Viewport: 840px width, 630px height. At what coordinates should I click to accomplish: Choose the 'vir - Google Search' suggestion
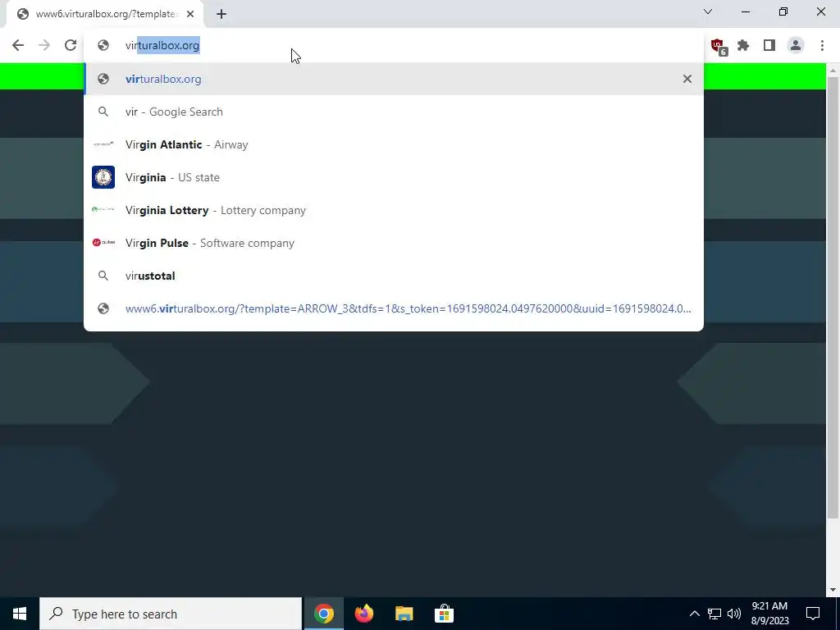(x=394, y=112)
